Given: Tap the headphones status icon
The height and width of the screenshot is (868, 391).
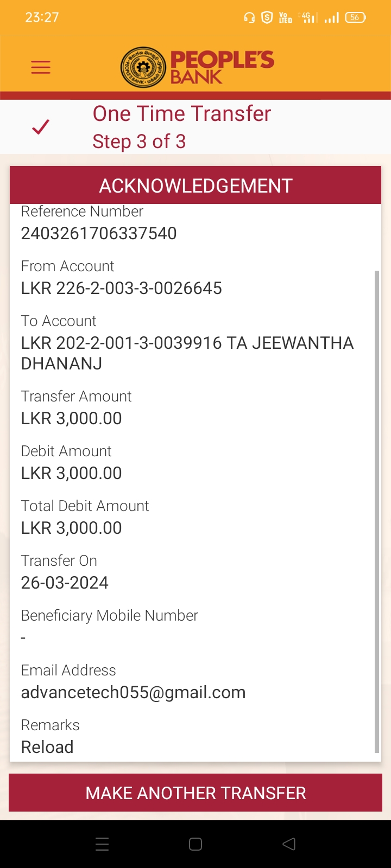Looking at the screenshot, I should point(249,18).
